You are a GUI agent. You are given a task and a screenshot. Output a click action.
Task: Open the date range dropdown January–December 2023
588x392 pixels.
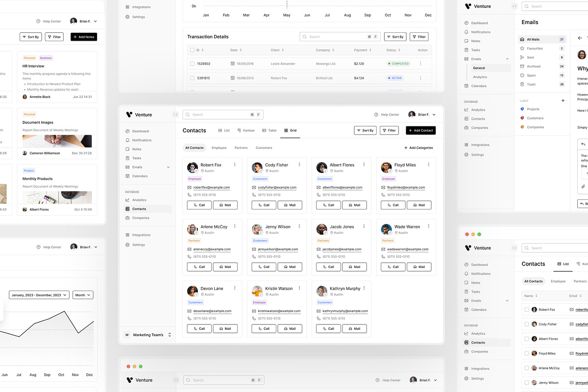40,295
